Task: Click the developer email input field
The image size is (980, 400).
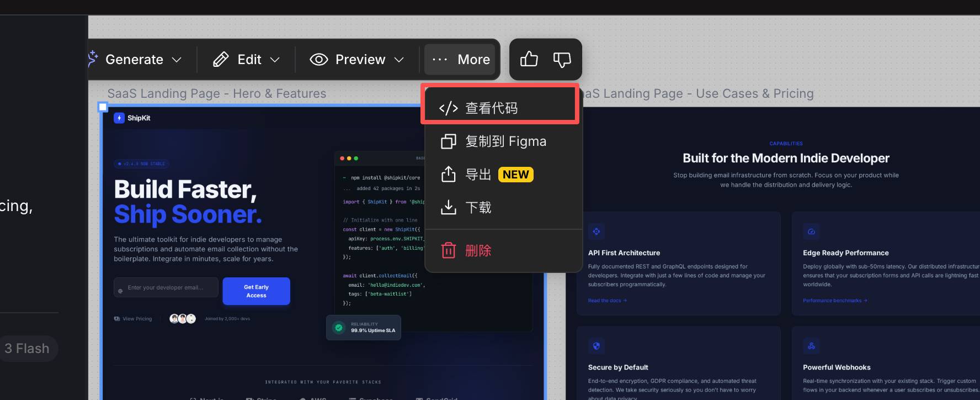Action: click(166, 288)
